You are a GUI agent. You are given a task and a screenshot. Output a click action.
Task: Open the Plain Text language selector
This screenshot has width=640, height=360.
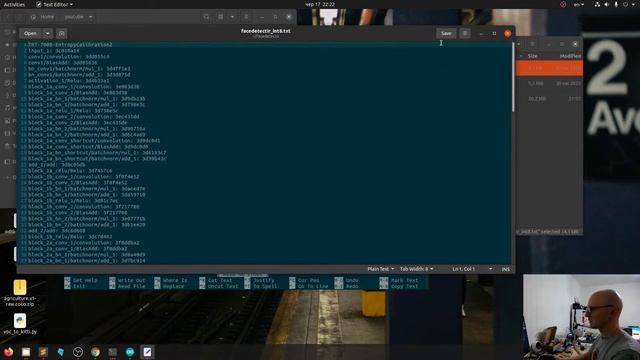click(380, 269)
